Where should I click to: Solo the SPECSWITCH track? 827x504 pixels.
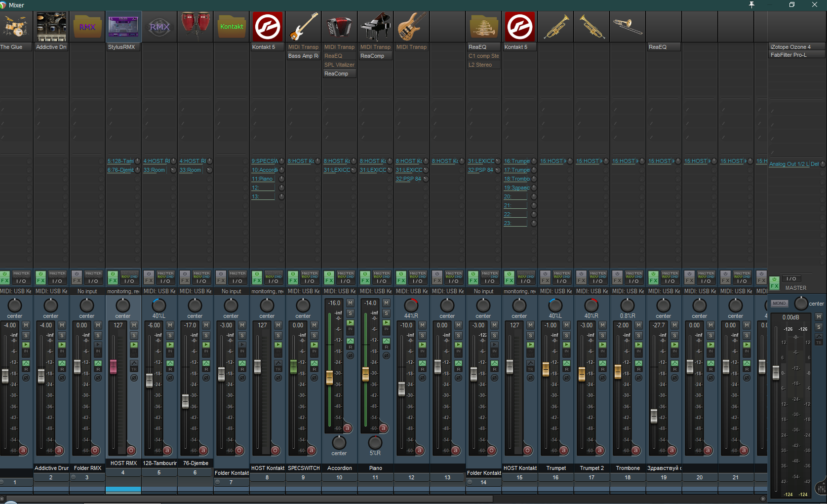[x=314, y=335]
